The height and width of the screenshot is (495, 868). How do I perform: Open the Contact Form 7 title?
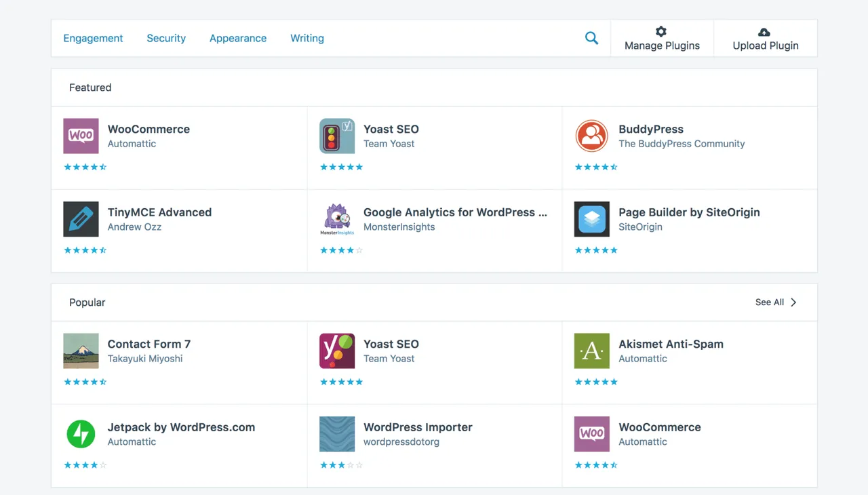(x=149, y=344)
